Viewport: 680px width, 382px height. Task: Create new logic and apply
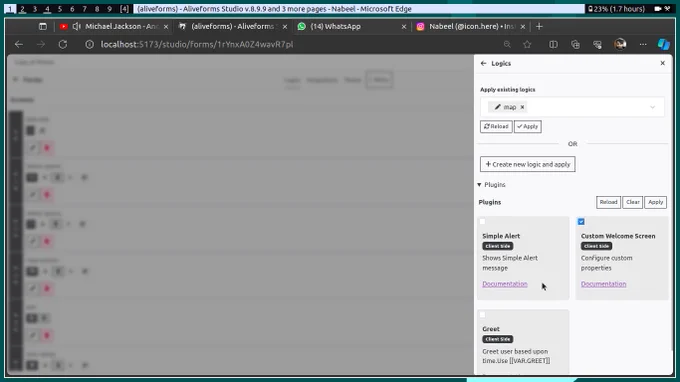click(527, 164)
